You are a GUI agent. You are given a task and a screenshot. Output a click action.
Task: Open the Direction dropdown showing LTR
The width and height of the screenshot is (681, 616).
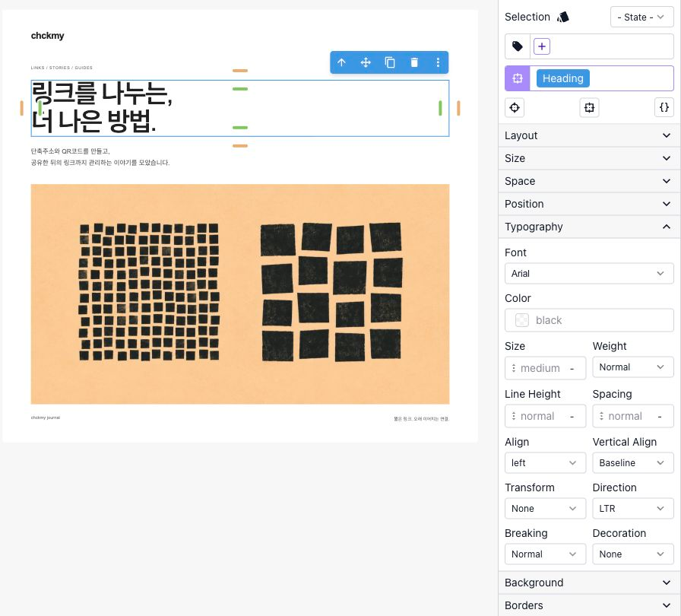coord(633,508)
